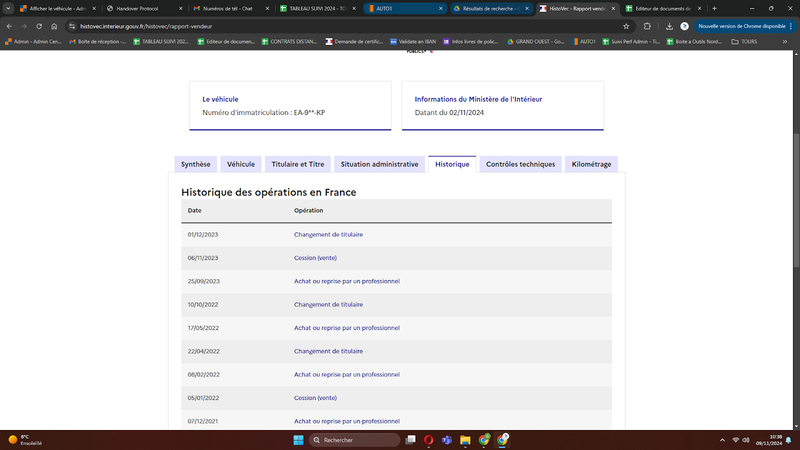Image resolution: width=800 pixels, height=450 pixels.
Task: Close the 'Handover Protocol' tab
Action: click(x=181, y=8)
